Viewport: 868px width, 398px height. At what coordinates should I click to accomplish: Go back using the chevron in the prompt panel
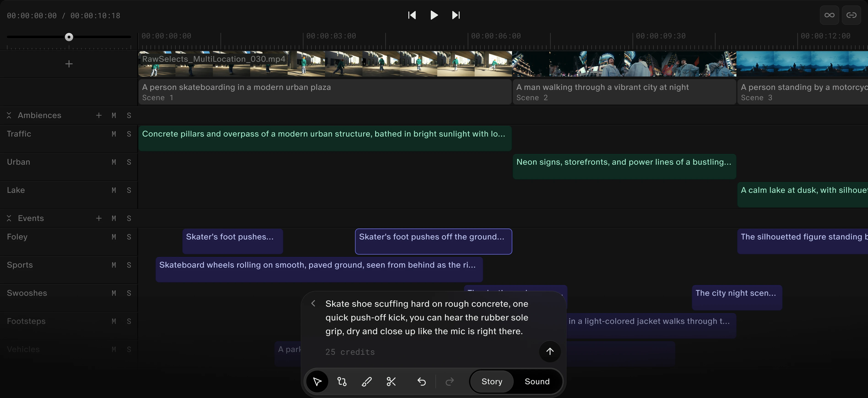pyautogui.click(x=313, y=303)
